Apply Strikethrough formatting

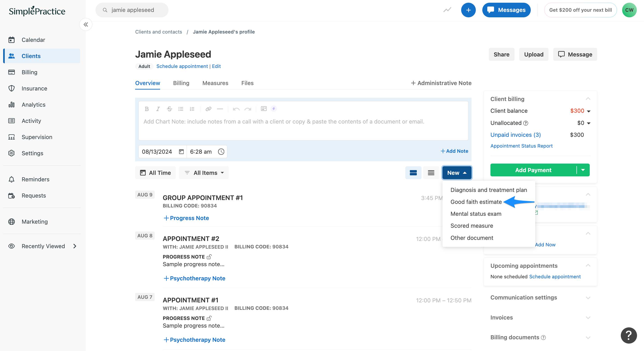tap(169, 109)
